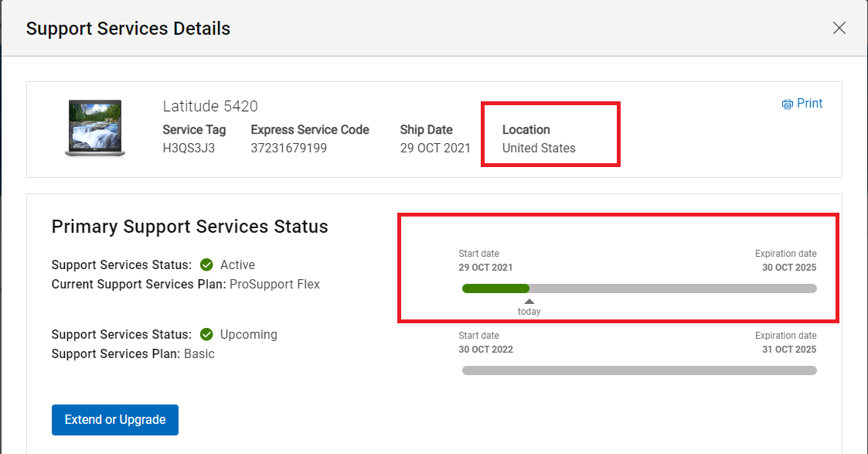Image resolution: width=868 pixels, height=454 pixels.
Task: Click the express service code 37231679199
Action: click(288, 148)
